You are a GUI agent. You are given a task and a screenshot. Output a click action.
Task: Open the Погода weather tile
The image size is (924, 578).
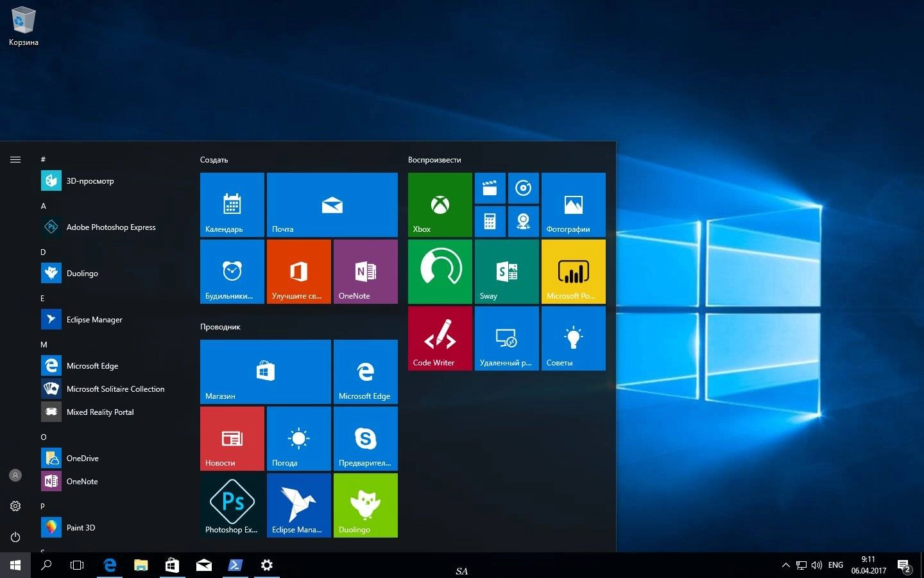point(299,439)
